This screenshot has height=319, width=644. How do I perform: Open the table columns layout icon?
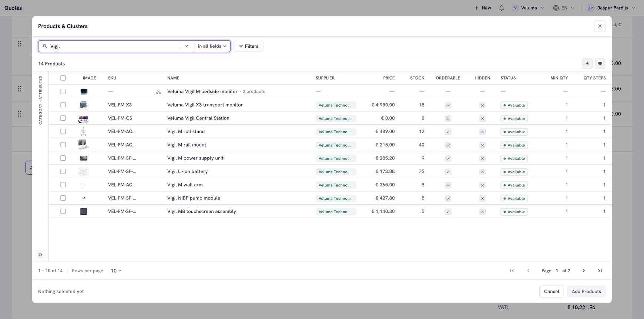point(600,64)
